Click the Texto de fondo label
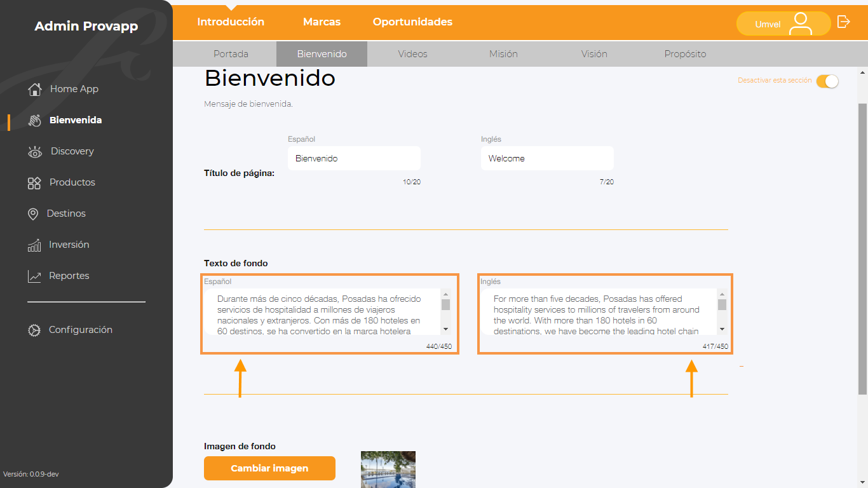 [x=236, y=263]
